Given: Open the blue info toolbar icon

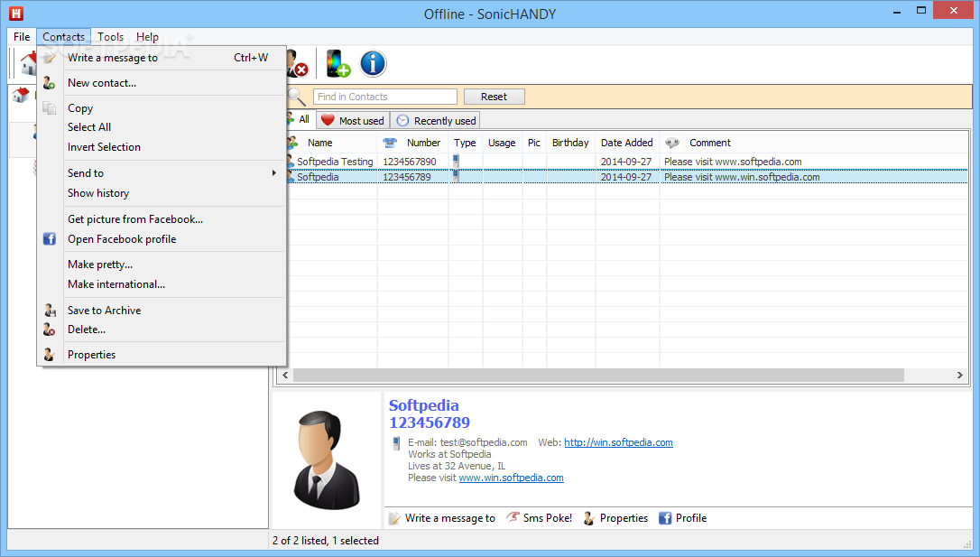Looking at the screenshot, I should (x=373, y=63).
